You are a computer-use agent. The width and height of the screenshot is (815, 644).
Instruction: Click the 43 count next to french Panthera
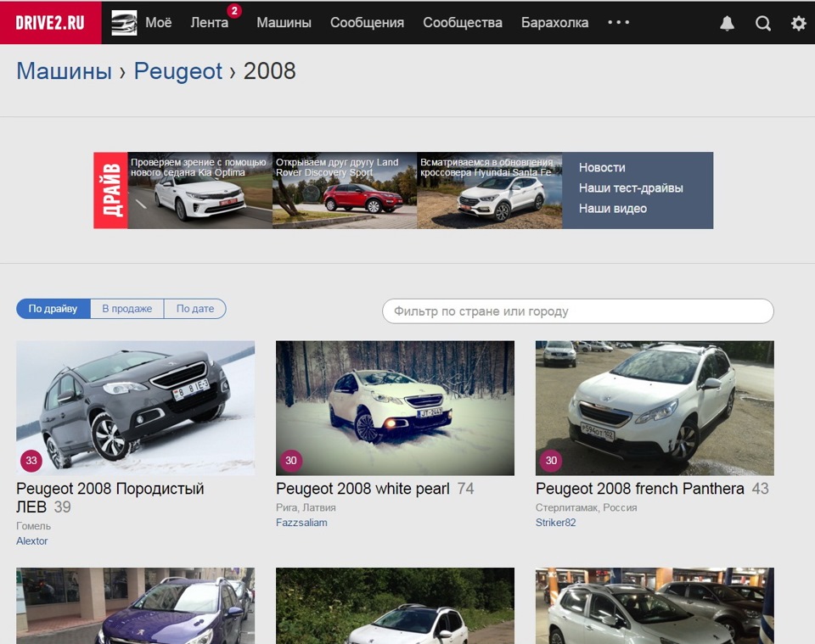761,489
